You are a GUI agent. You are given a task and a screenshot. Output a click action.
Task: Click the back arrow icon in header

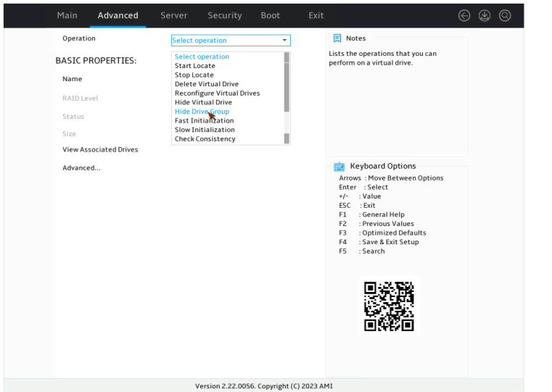click(x=464, y=15)
